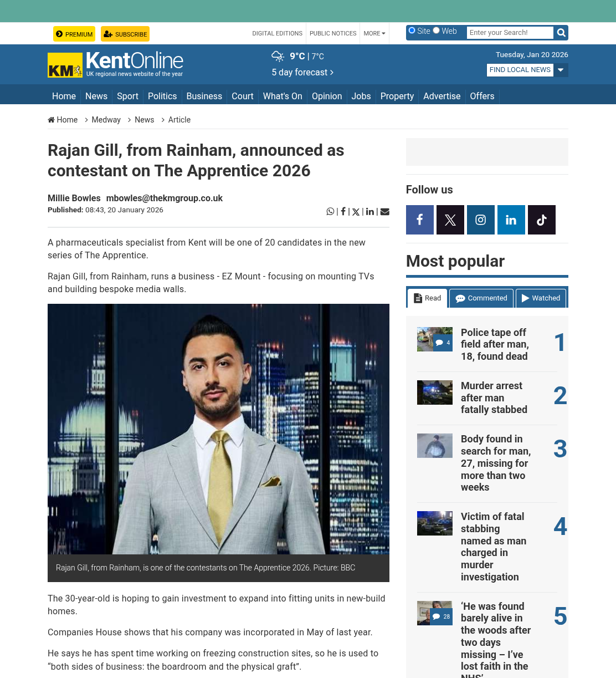Image resolution: width=616 pixels, height=678 pixels.
Task: Open the Public Notices link
Action: click(x=333, y=33)
